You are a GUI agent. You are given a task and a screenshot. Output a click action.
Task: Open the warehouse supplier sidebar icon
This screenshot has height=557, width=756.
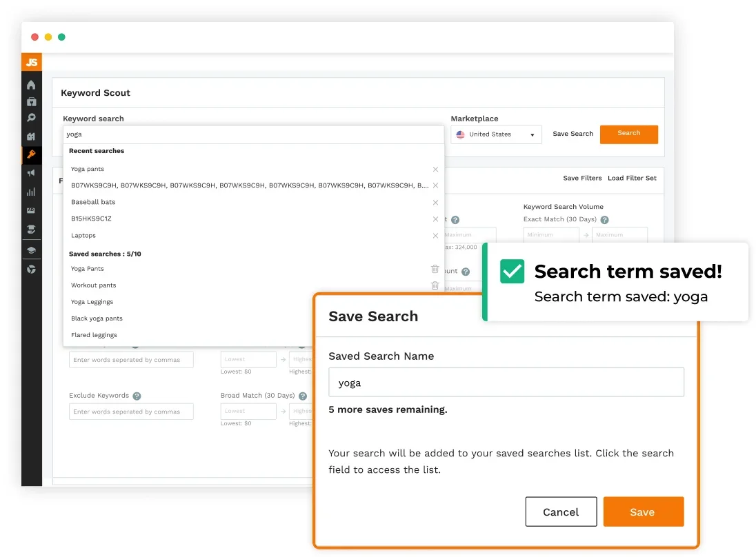[x=31, y=136]
